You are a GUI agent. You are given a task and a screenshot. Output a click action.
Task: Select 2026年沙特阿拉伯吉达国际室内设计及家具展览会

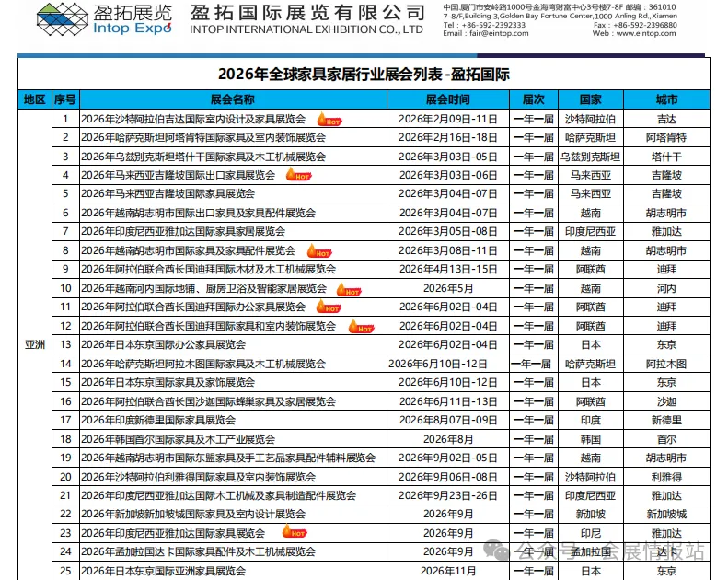(x=193, y=120)
